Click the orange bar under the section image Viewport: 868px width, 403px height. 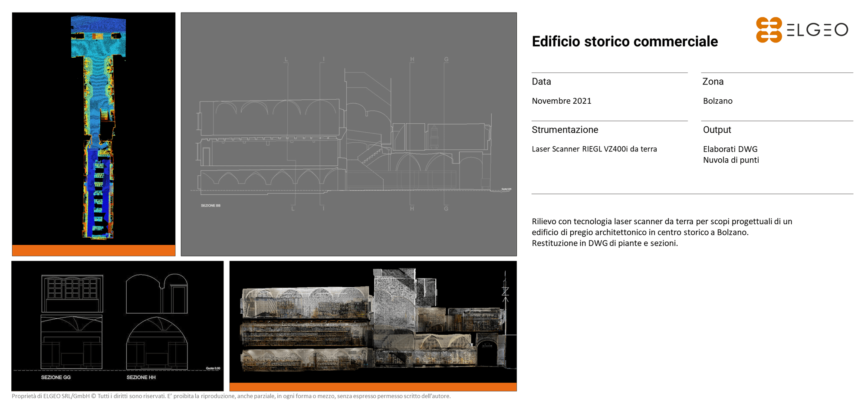[373, 387]
